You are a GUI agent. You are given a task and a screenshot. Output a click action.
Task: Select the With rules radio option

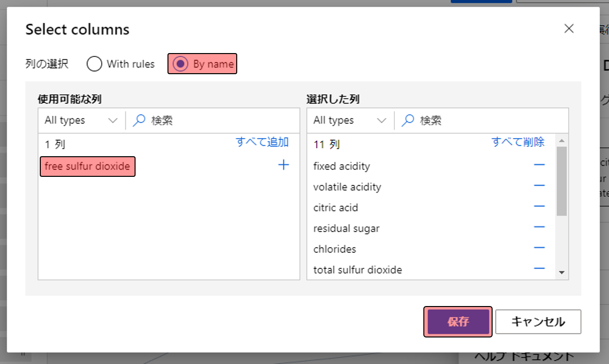tap(94, 64)
